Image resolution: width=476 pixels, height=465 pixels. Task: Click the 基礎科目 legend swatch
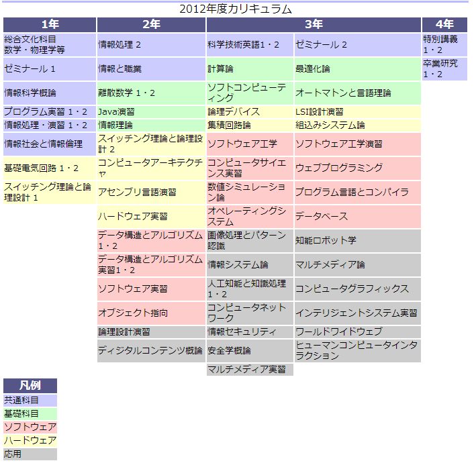coord(30,414)
